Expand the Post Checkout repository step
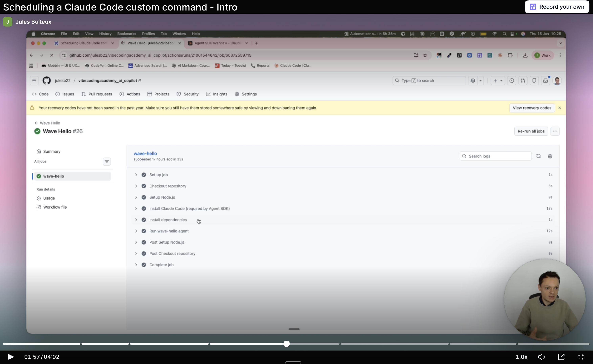The width and height of the screenshot is (593, 364). coord(136,253)
